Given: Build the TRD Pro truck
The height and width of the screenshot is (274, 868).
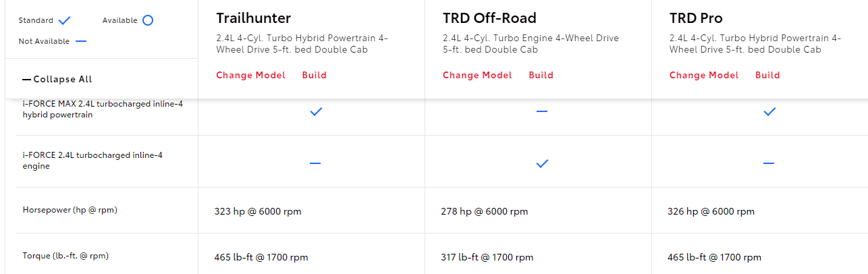Looking at the screenshot, I should 767,75.
